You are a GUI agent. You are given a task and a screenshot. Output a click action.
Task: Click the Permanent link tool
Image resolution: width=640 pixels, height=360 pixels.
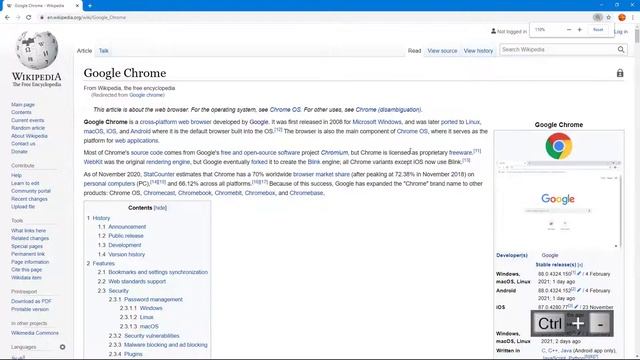(28, 254)
